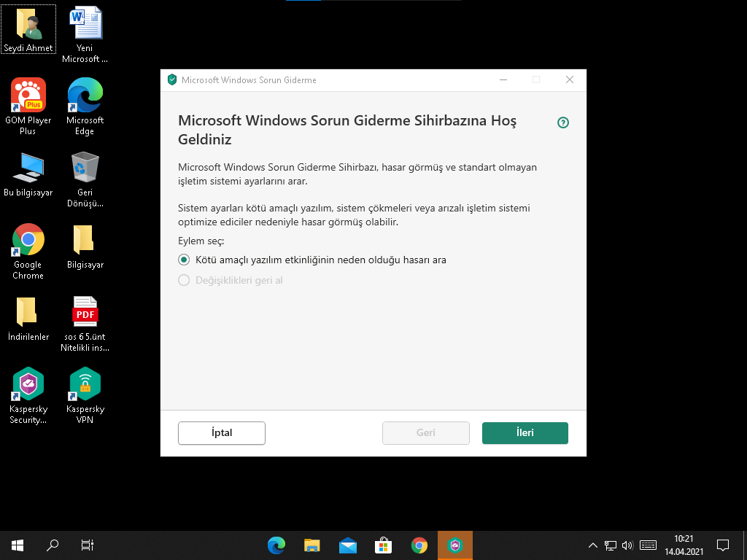Image resolution: width=747 pixels, height=560 pixels.
Task: Launch Microsoft Edge desktop shortcut
Action: [85, 106]
